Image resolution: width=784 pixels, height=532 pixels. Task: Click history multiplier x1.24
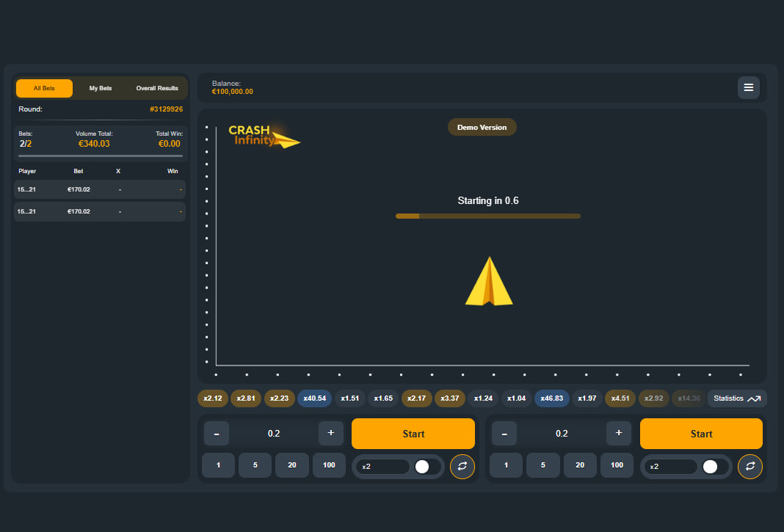(484, 398)
